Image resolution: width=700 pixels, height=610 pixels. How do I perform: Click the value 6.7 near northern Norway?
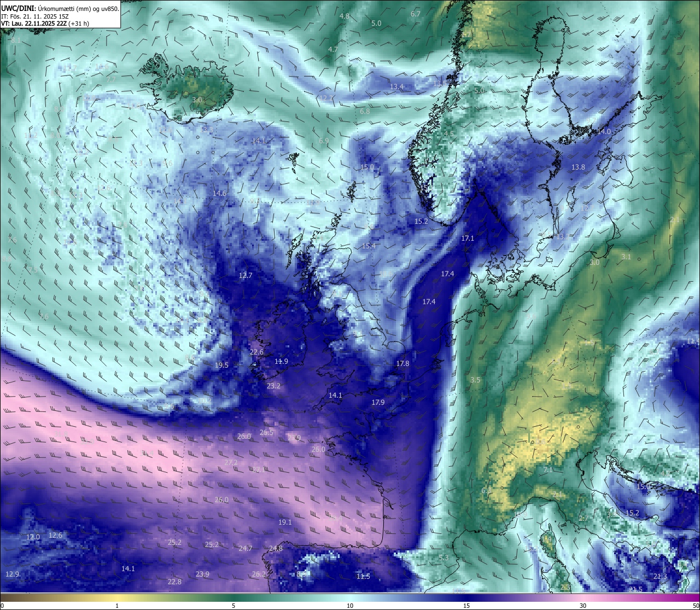coord(416,14)
